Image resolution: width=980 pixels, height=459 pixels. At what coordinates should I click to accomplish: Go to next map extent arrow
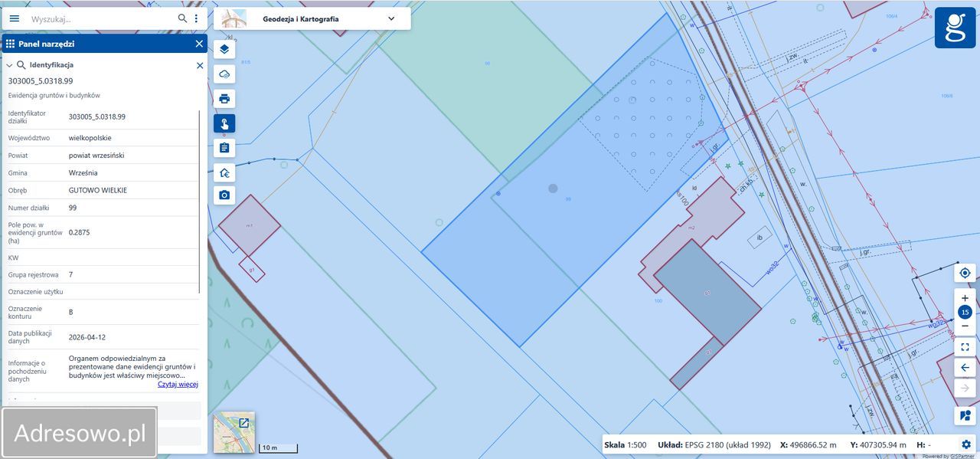click(965, 388)
